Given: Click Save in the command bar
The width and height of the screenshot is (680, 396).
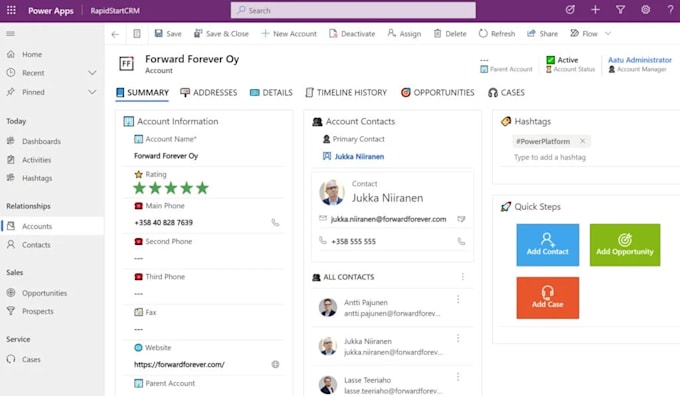Looking at the screenshot, I should pos(168,34).
